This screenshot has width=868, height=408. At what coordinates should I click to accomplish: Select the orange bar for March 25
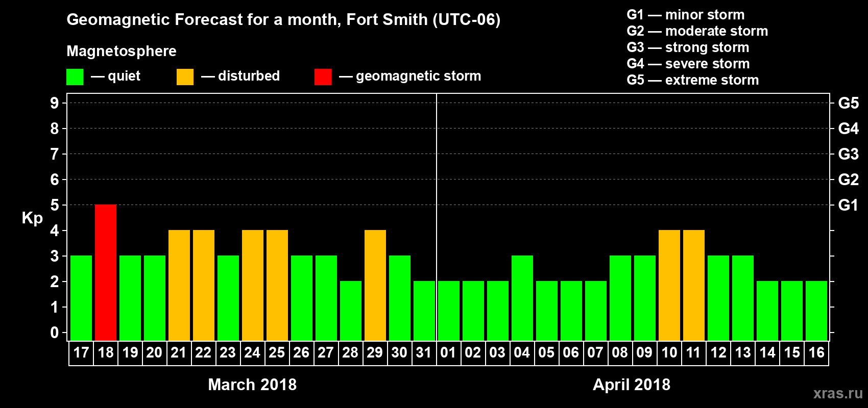[277, 285]
